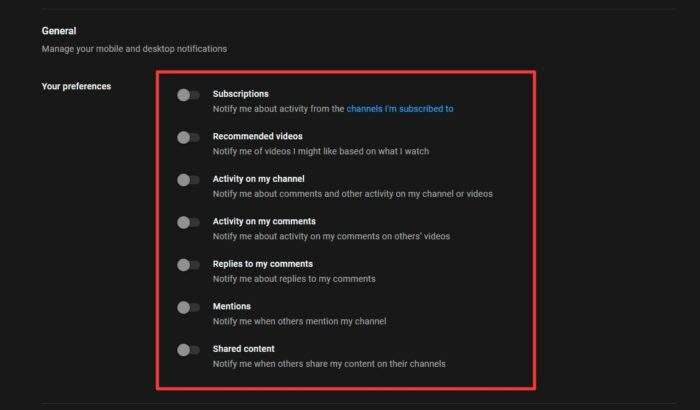Click the 'Shared content' title text
This screenshot has height=410, width=700.
coord(244,349)
